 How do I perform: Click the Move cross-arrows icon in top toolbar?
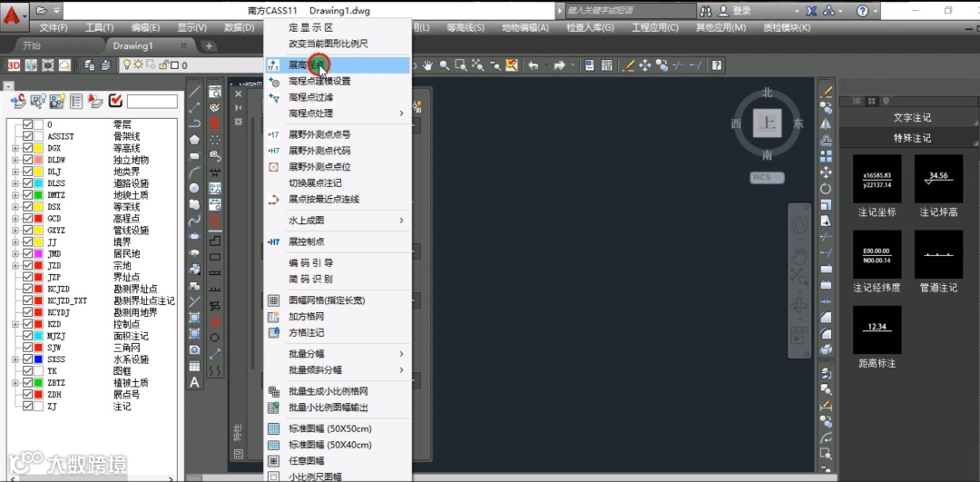pyautogui.click(x=645, y=65)
